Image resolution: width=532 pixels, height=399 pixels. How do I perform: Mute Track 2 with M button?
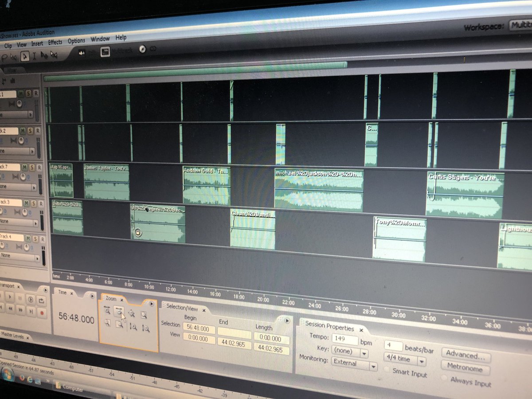click(x=23, y=131)
